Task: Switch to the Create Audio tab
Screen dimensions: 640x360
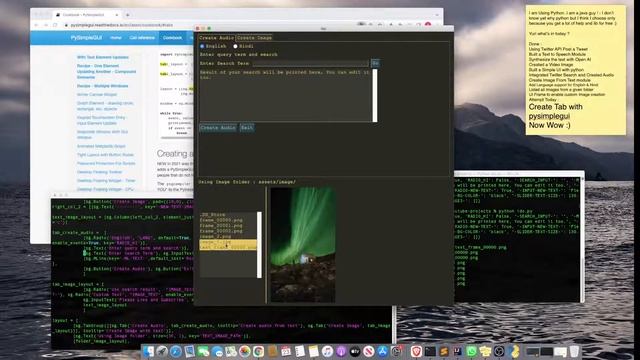Action: [x=217, y=38]
